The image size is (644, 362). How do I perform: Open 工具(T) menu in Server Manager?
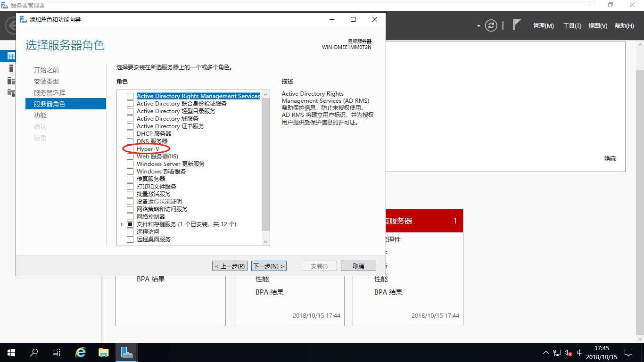pos(572,26)
